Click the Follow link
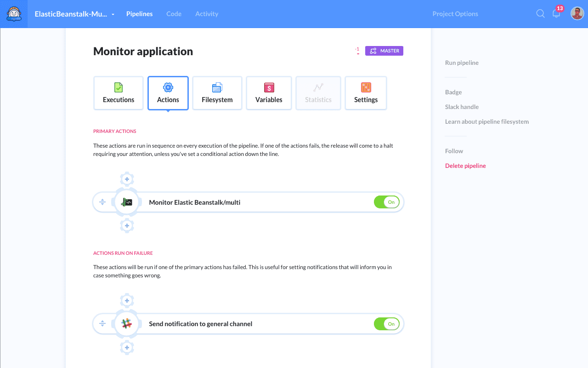This screenshot has height=368, width=588. click(x=454, y=151)
